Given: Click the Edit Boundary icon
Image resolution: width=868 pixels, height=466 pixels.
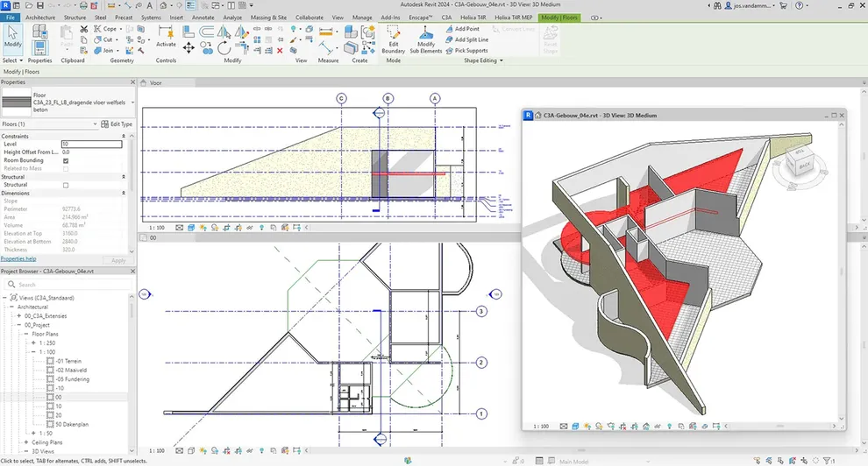Looking at the screenshot, I should tap(393, 39).
